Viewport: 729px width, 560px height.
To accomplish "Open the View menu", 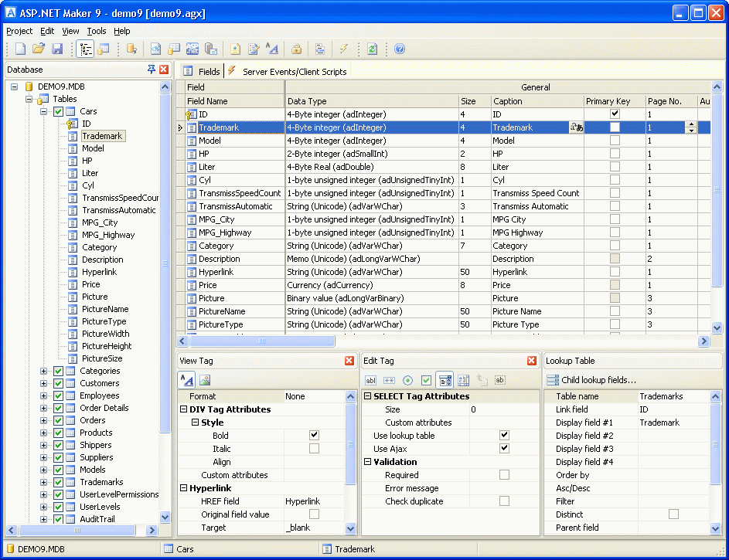I will 70,31.
